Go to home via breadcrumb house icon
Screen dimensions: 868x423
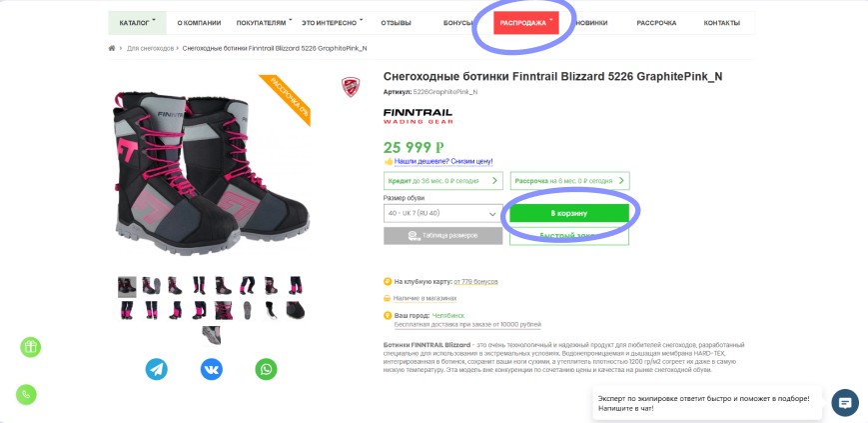pyautogui.click(x=112, y=48)
